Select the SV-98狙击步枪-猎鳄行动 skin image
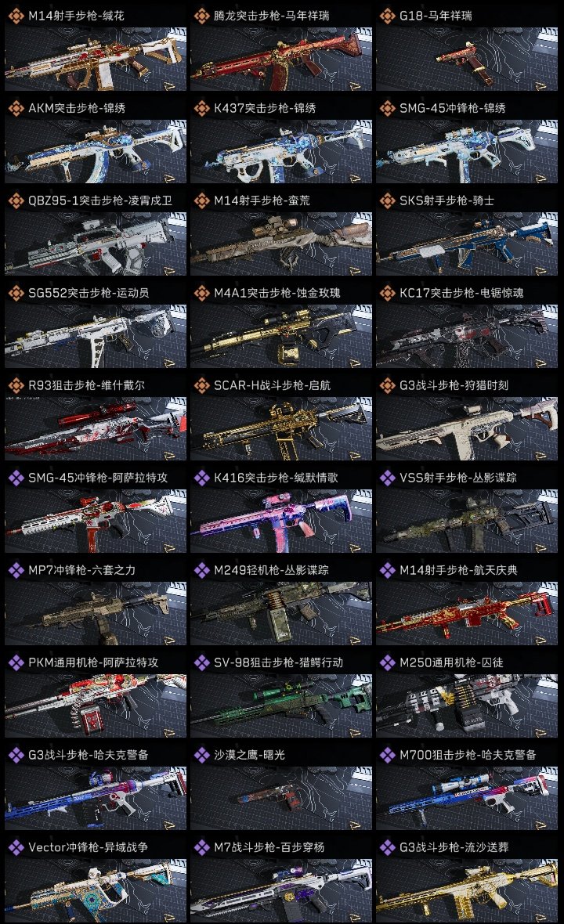The height and width of the screenshot is (924, 564). (x=281, y=706)
